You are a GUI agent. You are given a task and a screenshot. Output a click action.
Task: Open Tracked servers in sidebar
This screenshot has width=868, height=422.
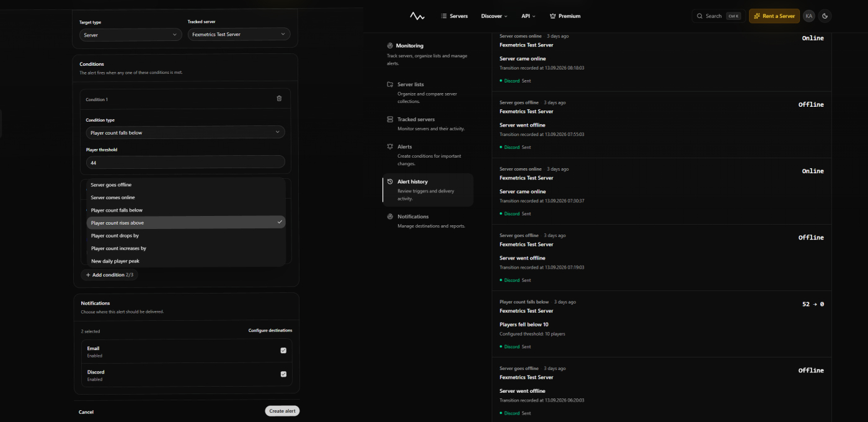pyautogui.click(x=428, y=123)
